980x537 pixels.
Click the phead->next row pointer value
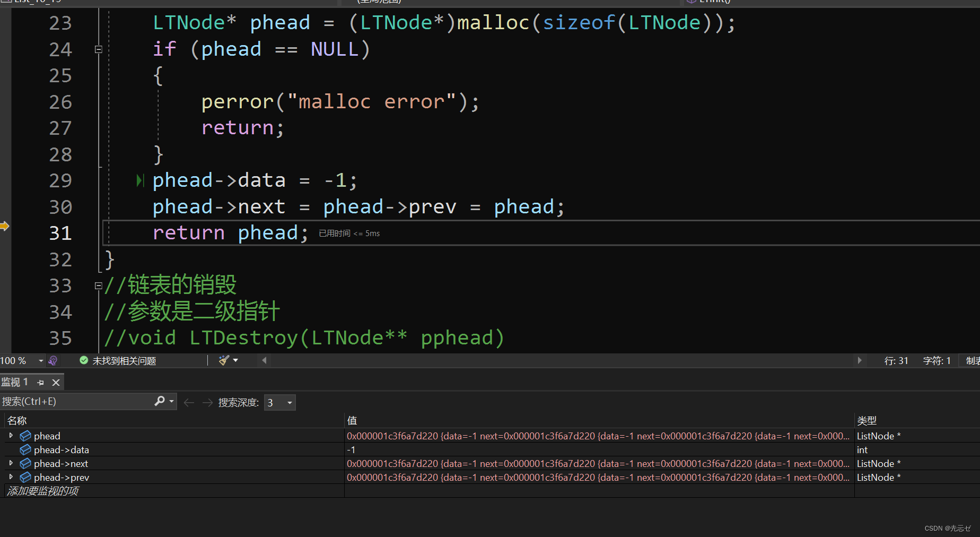[x=598, y=463]
